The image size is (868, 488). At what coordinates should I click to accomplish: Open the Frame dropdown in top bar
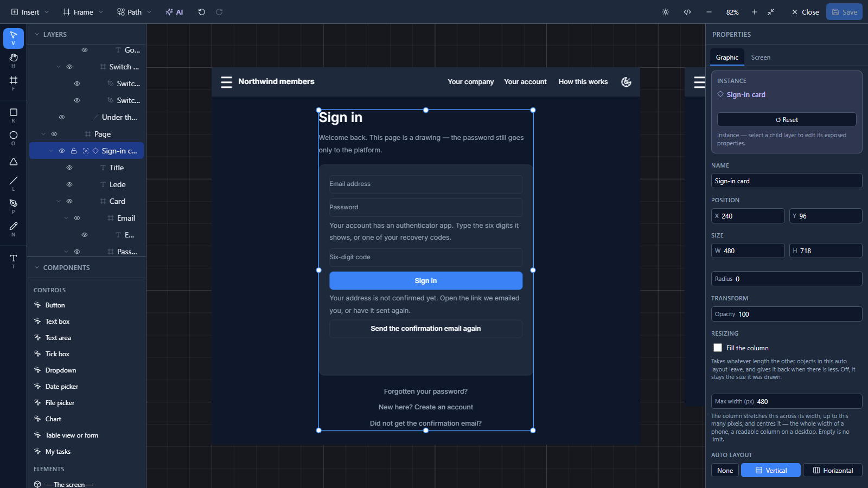83,12
